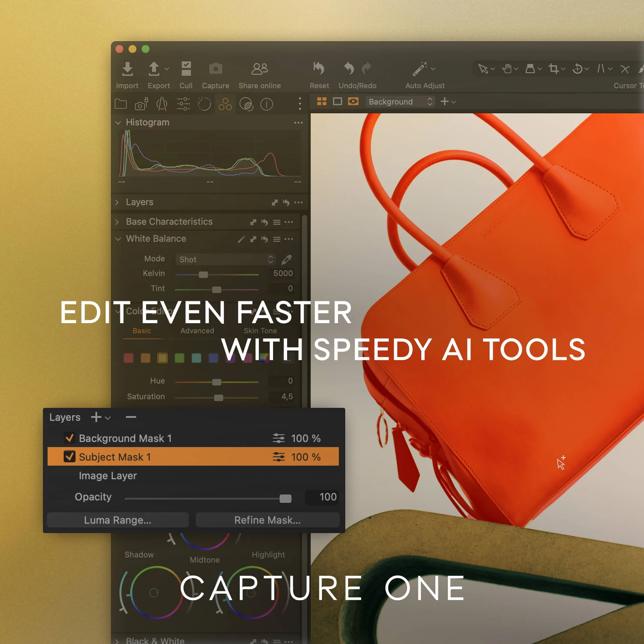Open Share online
Screen dimensions: 644x644
259,69
